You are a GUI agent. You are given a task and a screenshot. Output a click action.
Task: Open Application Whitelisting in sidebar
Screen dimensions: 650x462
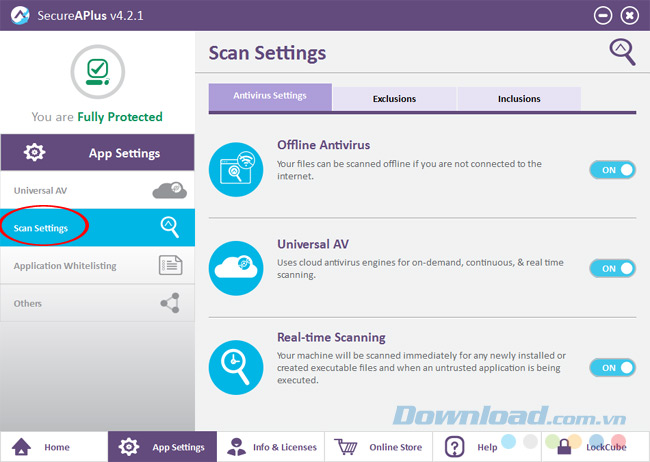point(97,265)
